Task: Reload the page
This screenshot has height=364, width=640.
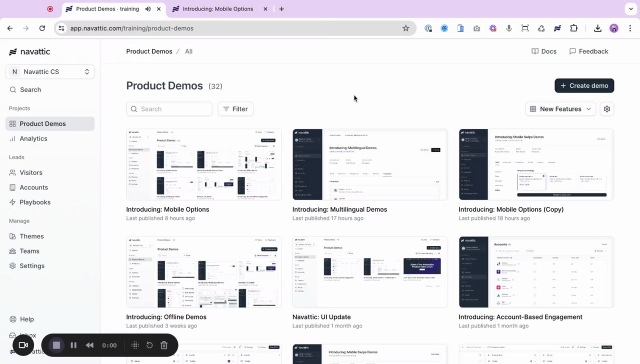Action: [42, 28]
